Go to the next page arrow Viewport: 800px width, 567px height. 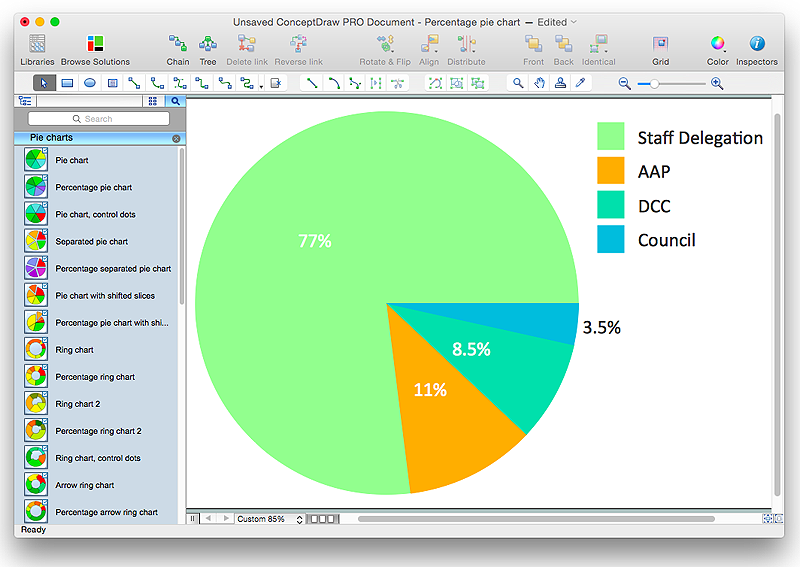(x=226, y=519)
